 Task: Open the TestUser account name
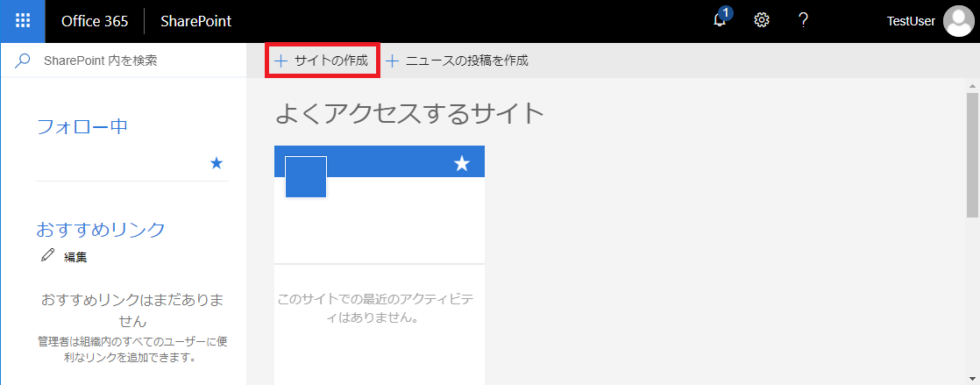tap(911, 21)
